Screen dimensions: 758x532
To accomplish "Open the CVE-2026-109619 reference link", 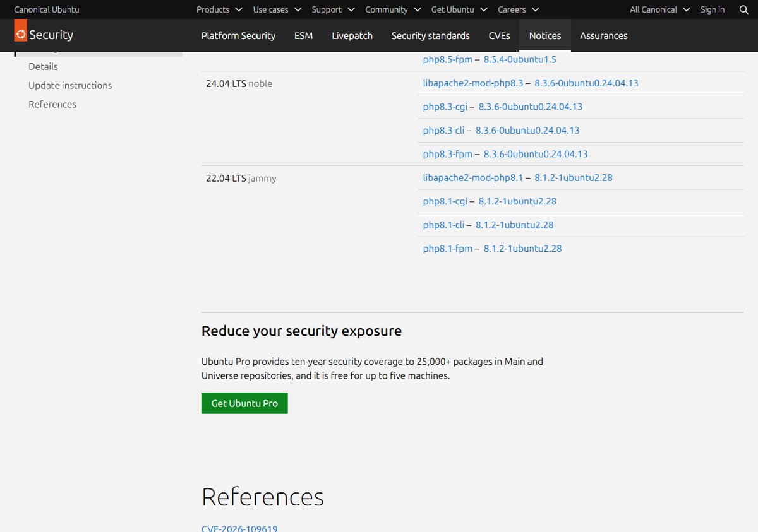I will 239,528.
